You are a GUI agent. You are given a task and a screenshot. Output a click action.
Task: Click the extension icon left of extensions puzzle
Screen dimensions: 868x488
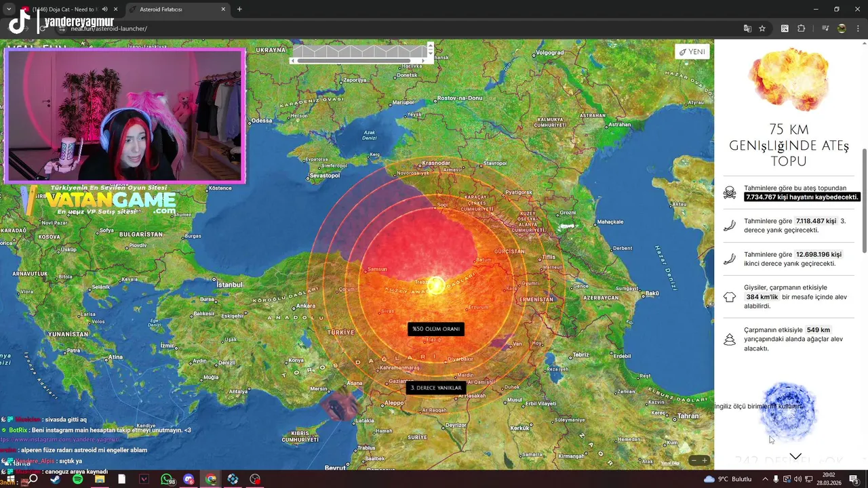[x=785, y=28]
